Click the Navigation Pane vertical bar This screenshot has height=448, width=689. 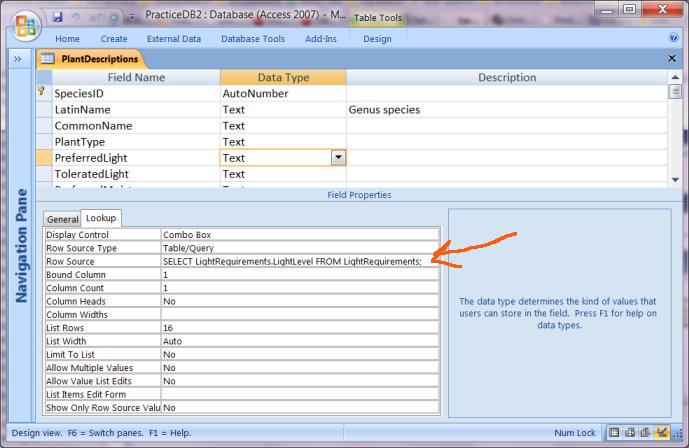(21, 246)
